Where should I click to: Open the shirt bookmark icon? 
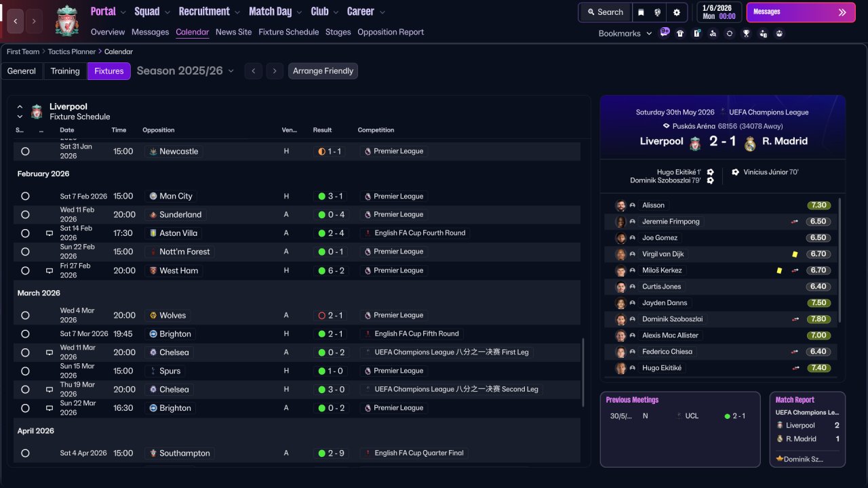point(680,33)
